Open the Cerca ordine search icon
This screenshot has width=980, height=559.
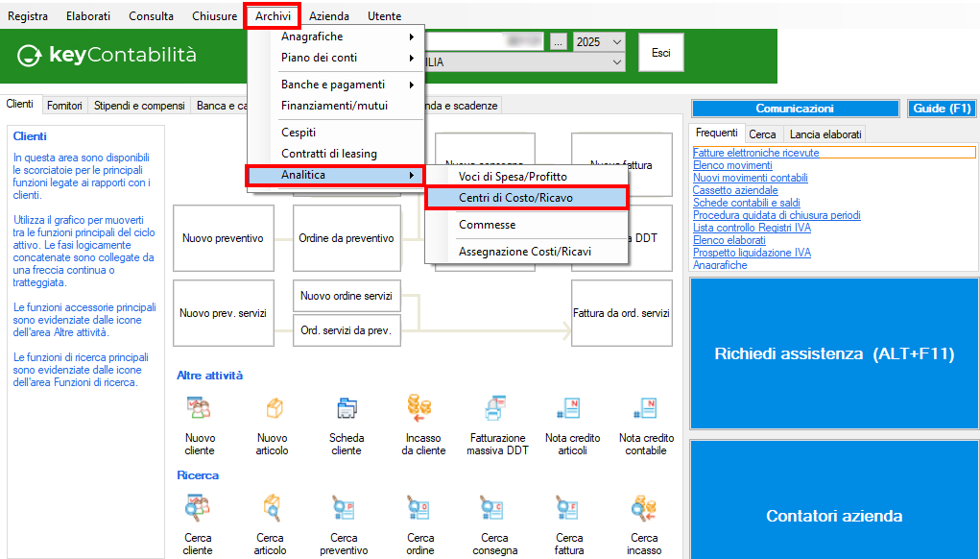click(420, 509)
